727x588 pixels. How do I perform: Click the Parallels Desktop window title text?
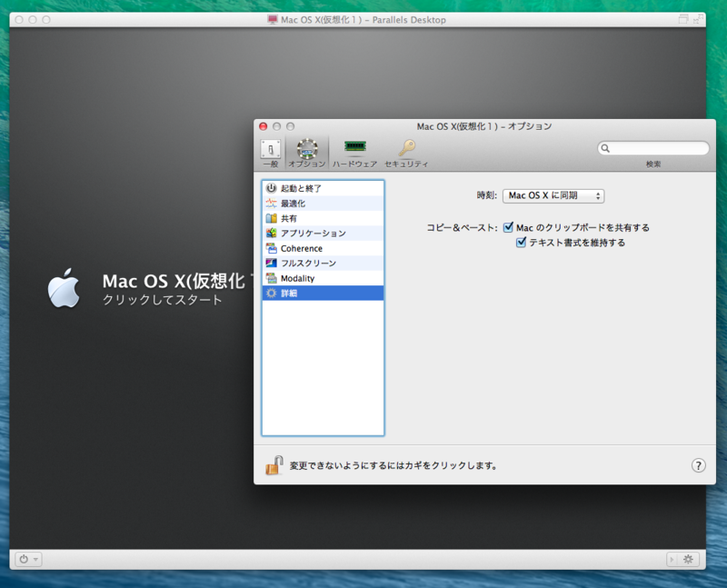pyautogui.click(x=363, y=20)
